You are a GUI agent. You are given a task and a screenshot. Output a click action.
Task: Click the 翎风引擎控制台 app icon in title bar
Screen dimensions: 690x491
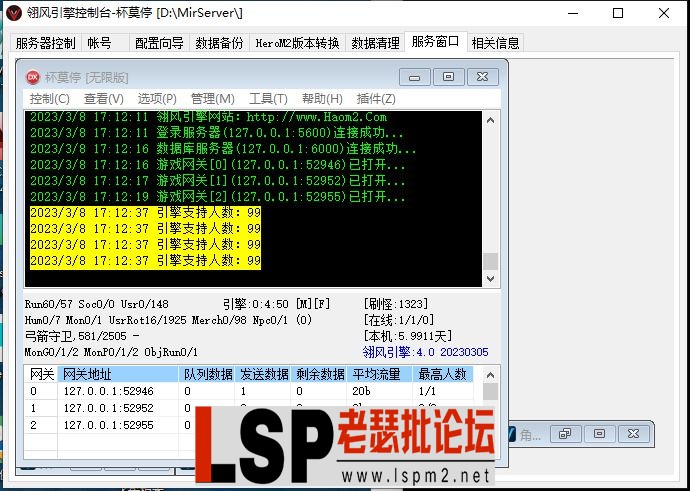click(14, 13)
